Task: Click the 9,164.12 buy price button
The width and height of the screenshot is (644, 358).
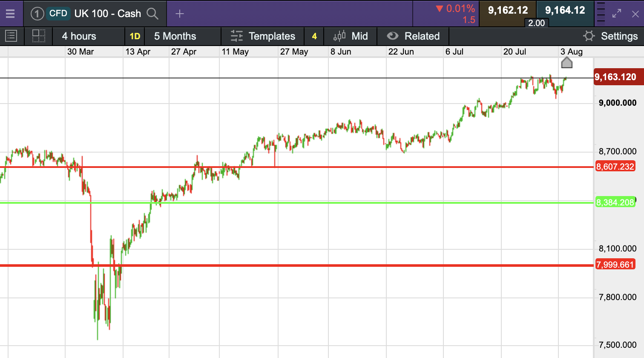Action: (565, 10)
